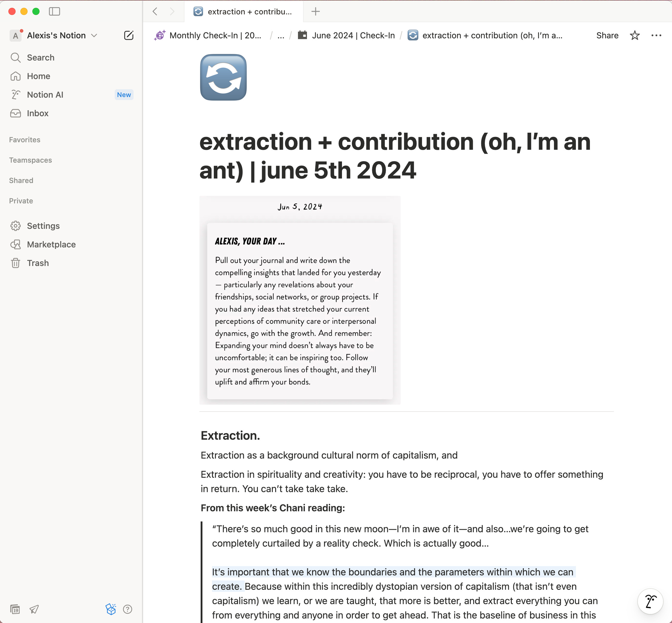672x623 pixels.
Task: Click the Share button
Action: (607, 35)
